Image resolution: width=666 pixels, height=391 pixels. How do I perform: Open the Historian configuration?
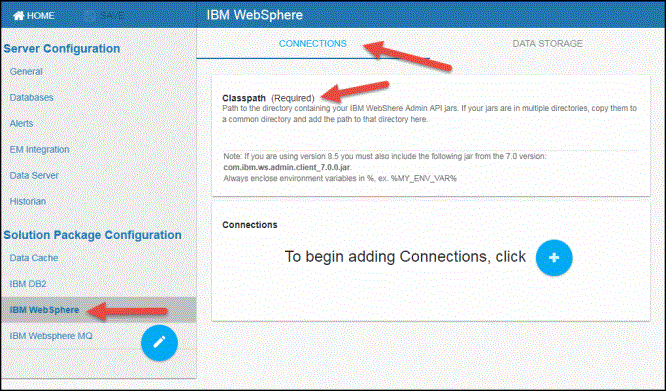coord(28,201)
